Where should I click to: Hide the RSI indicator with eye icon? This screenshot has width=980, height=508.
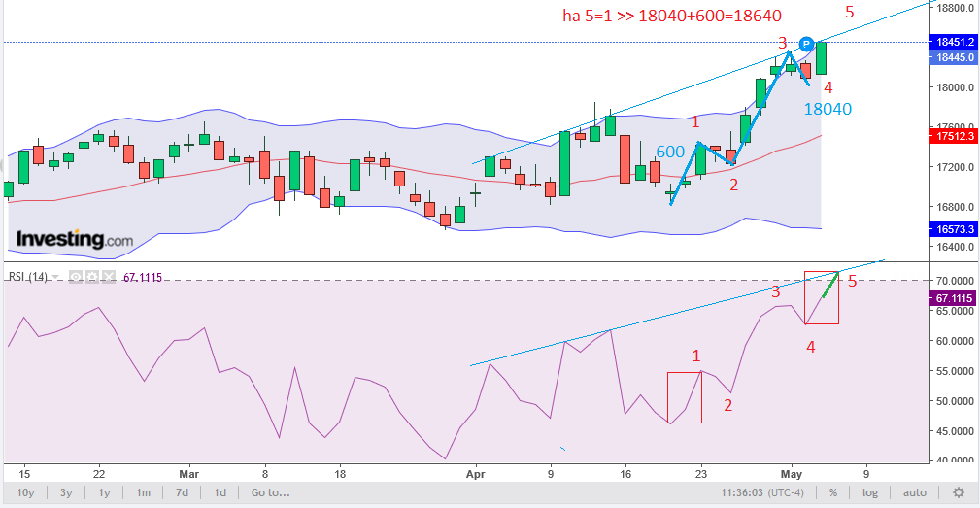click(74, 277)
